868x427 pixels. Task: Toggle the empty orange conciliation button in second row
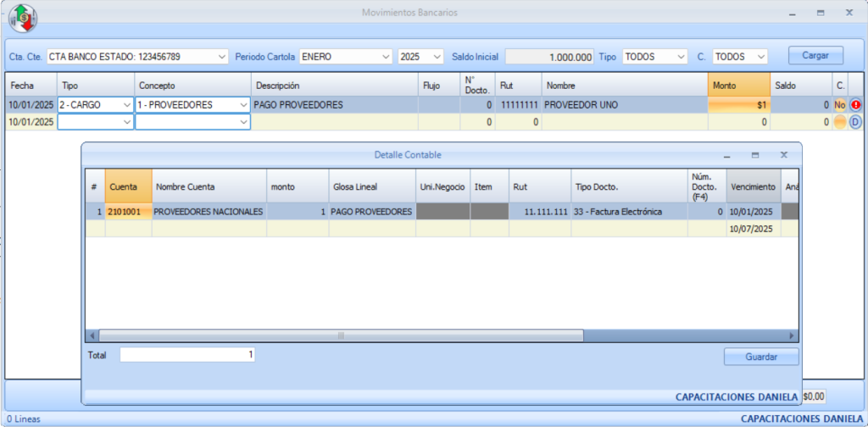tap(840, 122)
